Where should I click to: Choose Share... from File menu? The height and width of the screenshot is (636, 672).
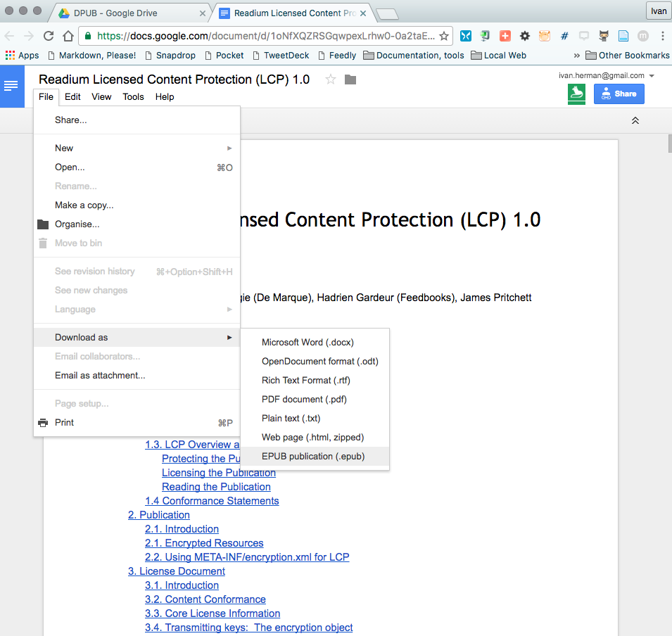tap(137, 120)
